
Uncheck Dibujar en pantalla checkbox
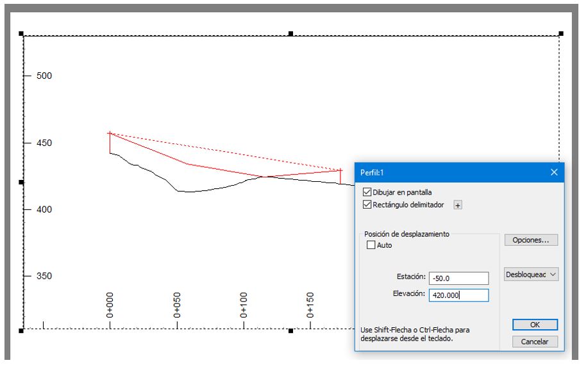point(367,192)
